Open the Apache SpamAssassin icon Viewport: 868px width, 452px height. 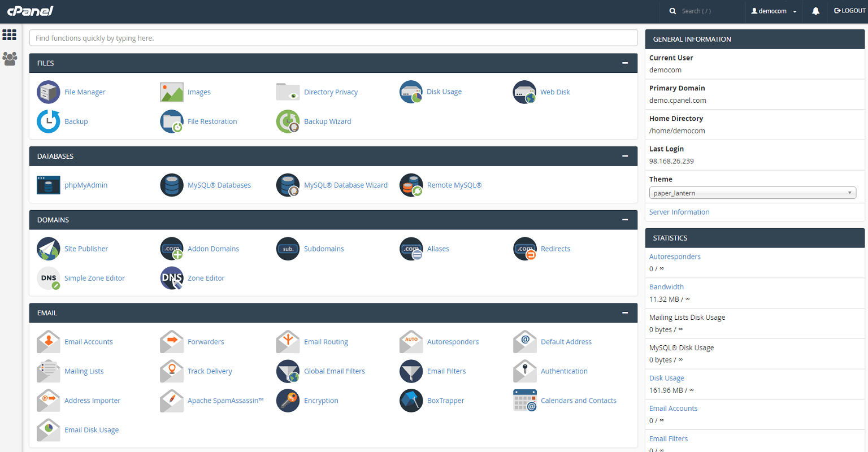click(x=172, y=401)
